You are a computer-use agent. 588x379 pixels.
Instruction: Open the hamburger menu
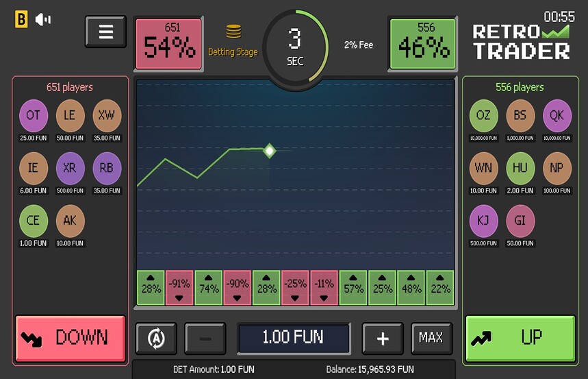pyautogui.click(x=105, y=32)
